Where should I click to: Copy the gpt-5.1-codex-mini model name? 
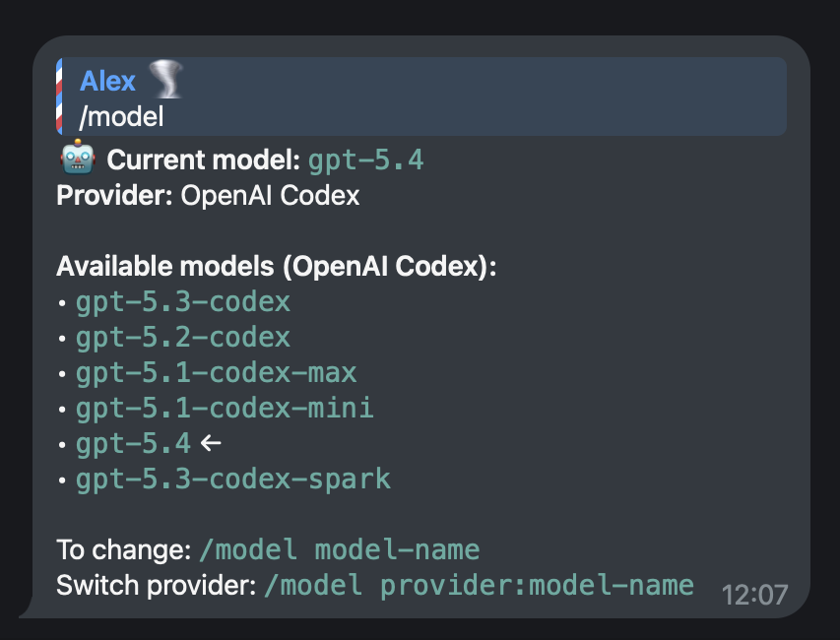[225, 409]
